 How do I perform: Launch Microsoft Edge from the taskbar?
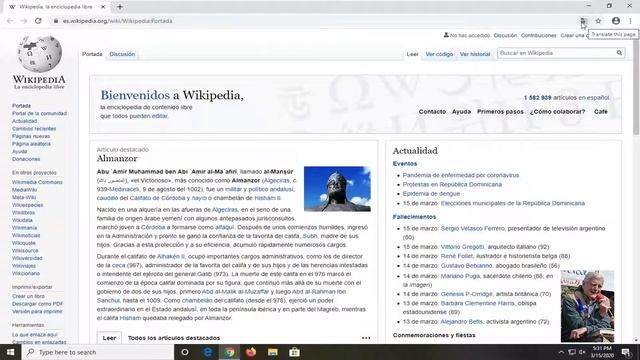(x=208, y=352)
